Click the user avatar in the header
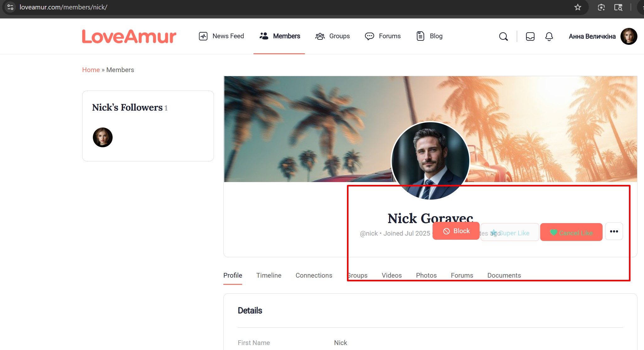Viewport: 644px width, 350px height. [x=629, y=36]
